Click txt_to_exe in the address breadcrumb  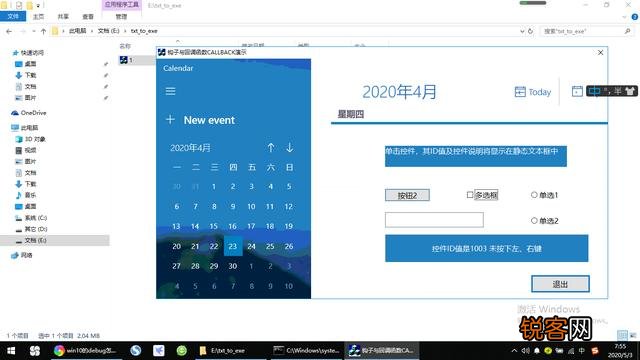(144, 31)
